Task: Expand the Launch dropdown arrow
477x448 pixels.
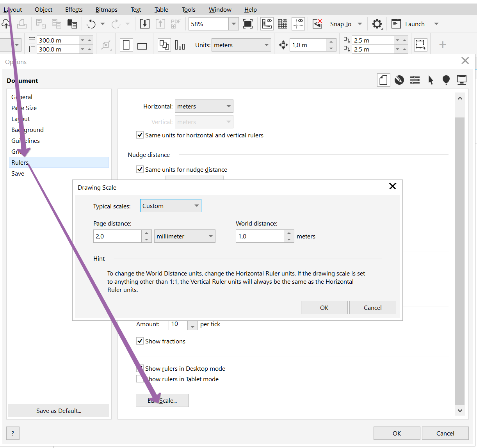Action: [x=436, y=24]
